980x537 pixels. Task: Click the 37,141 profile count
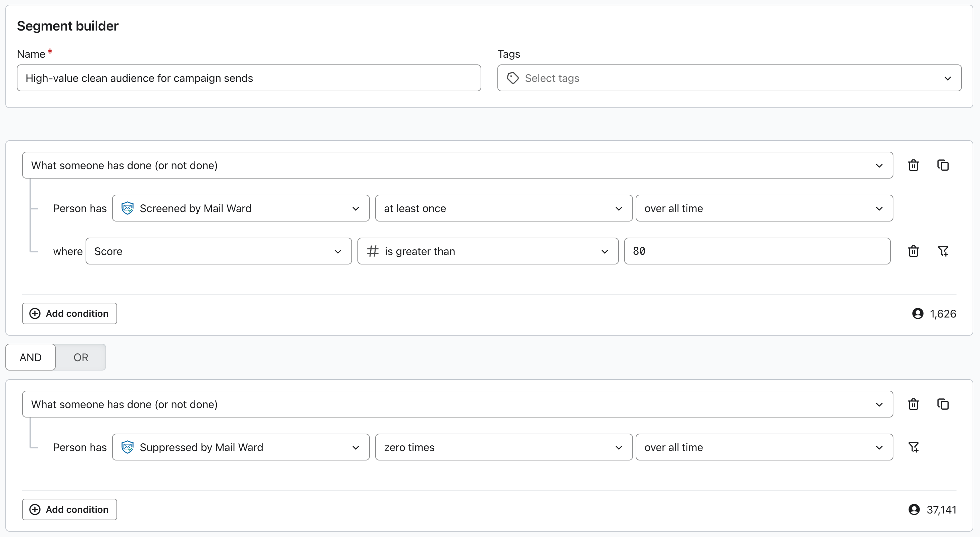click(x=941, y=509)
